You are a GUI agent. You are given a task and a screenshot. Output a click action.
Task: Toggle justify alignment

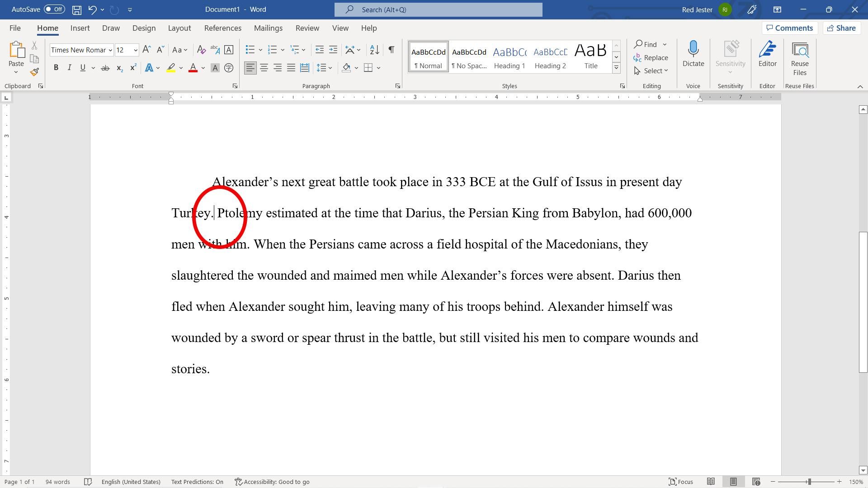click(291, 68)
